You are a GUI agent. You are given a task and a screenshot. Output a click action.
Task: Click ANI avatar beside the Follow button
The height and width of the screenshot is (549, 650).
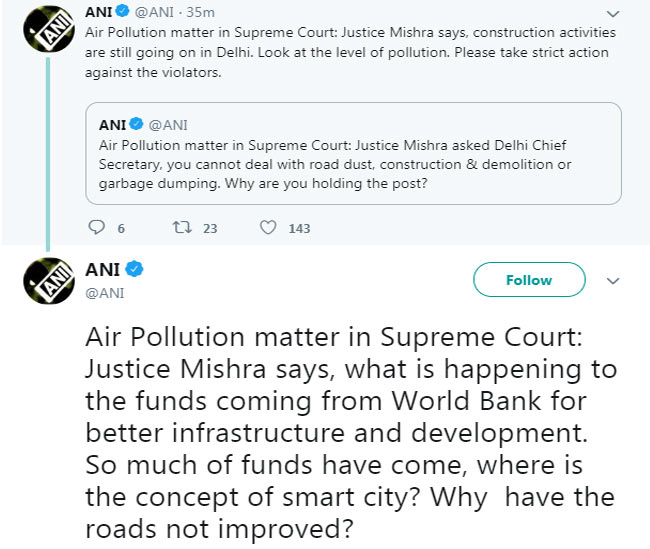pyautogui.click(x=46, y=279)
